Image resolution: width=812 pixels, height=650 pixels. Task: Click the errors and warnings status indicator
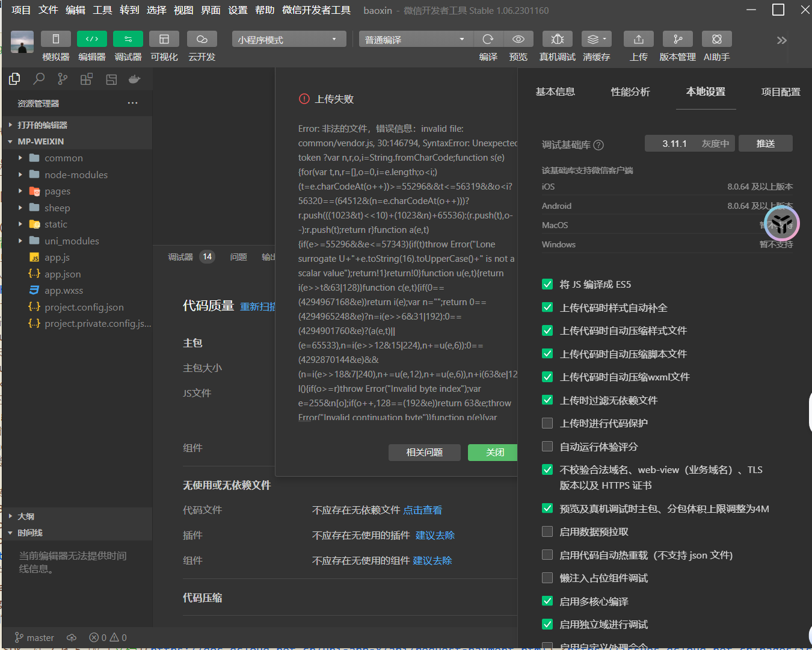coord(108,637)
